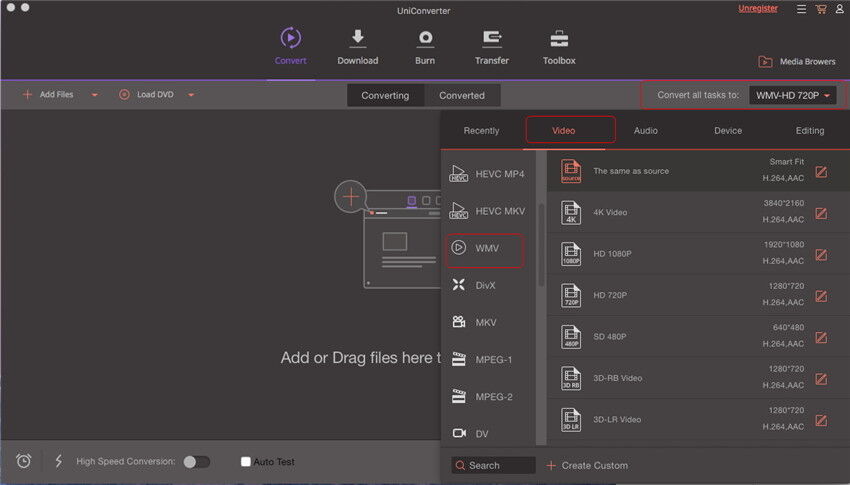Viewport: 850px width, 485px height.
Task: Select the SD 480P film icon
Action: point(571,337)
